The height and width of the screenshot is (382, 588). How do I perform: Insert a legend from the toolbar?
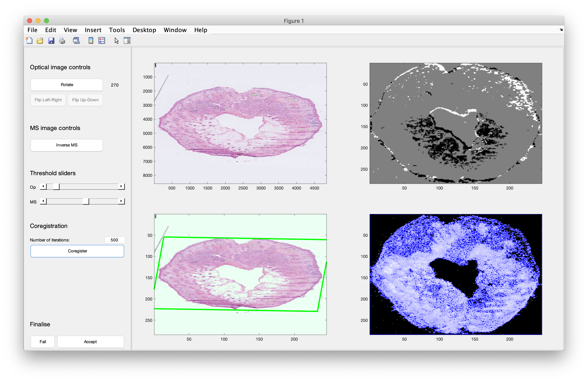(102, 41)
